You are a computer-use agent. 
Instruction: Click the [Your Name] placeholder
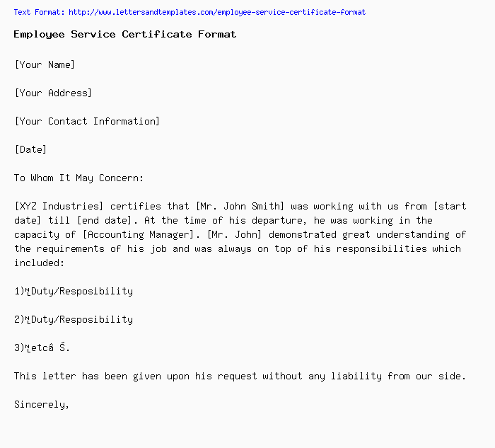[x=45, y=65]
